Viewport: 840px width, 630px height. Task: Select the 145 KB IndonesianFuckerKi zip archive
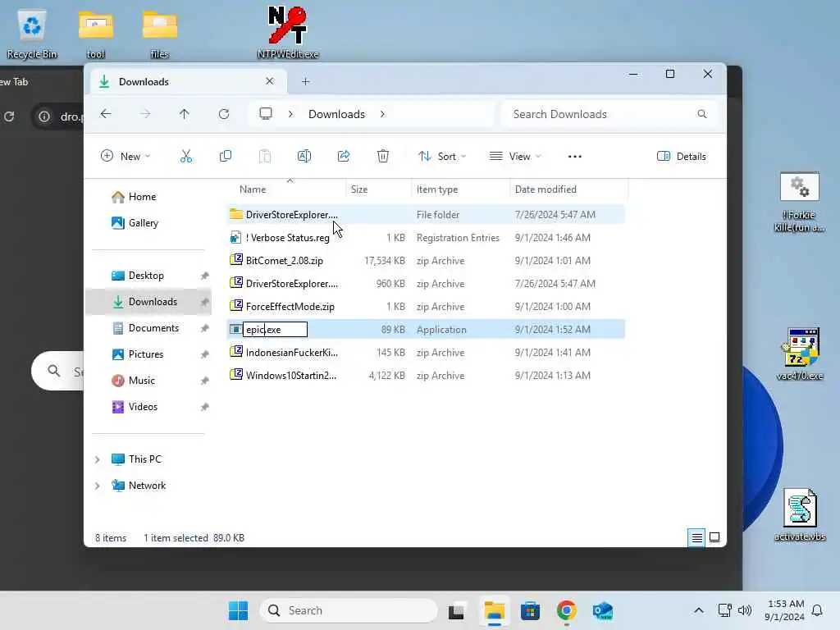pos(426,353)
